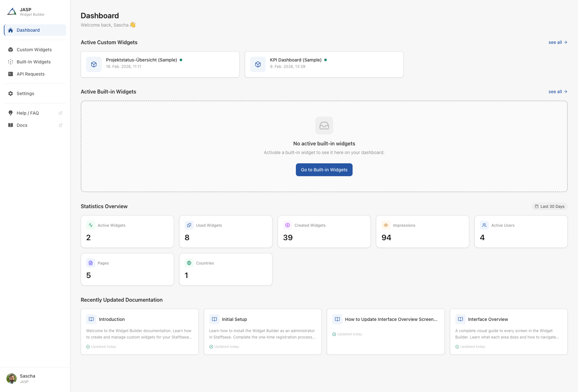Open the Last 30 Days date filter
578x392 pixels.
550,207
